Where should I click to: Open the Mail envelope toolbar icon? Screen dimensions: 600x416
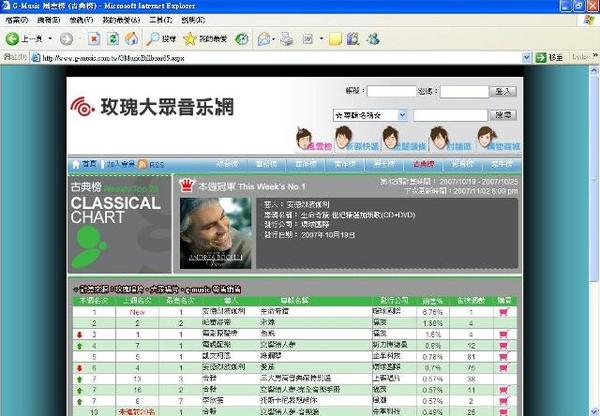coord(264,39)
